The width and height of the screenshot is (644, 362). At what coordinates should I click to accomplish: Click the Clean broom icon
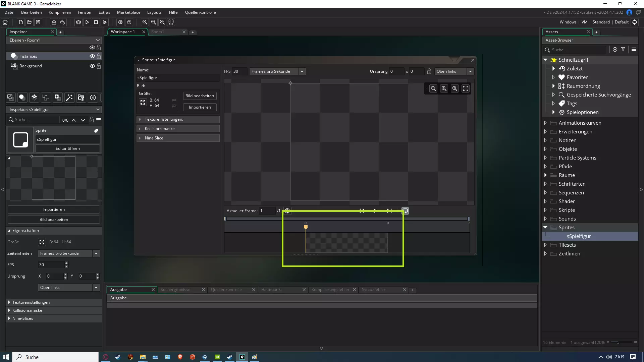point(105,22)
